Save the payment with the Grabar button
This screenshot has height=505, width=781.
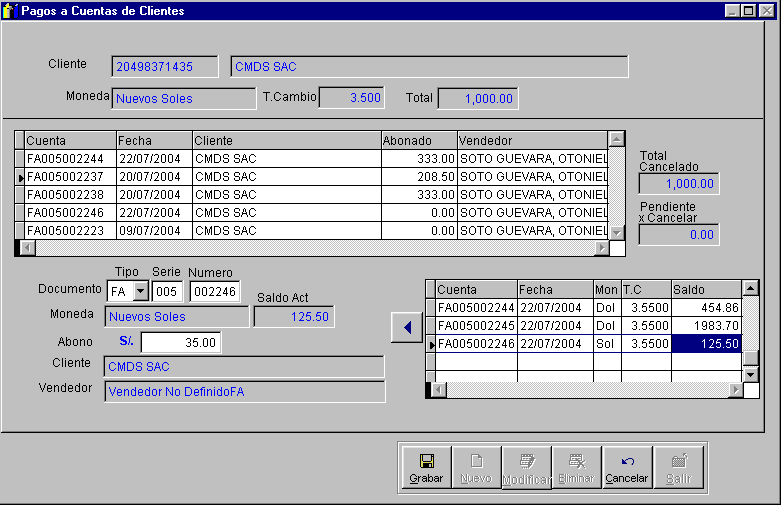tap(426, 467)
